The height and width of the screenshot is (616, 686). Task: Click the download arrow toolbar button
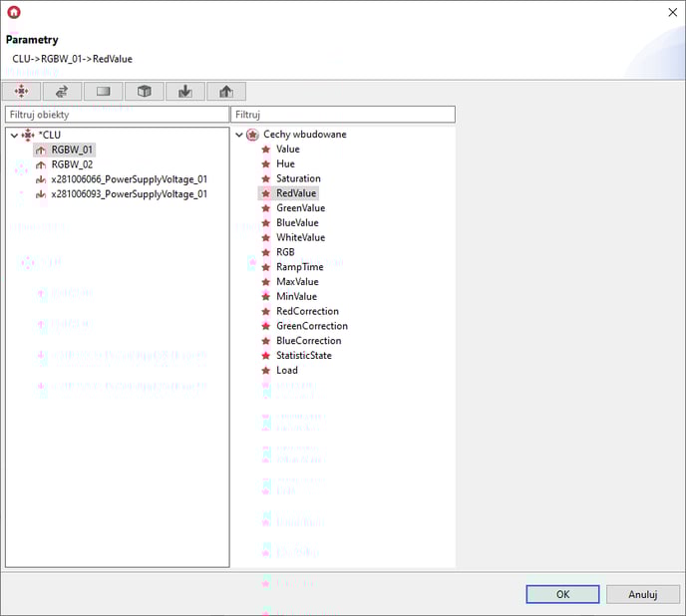click(184, 92)
